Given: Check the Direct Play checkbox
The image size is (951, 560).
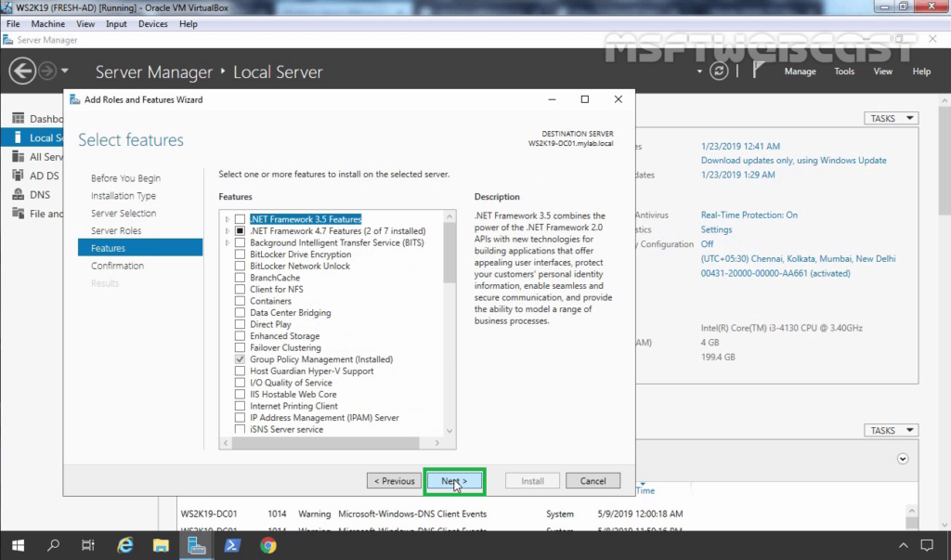Looking at the screenshot, I should click(241, 324).
